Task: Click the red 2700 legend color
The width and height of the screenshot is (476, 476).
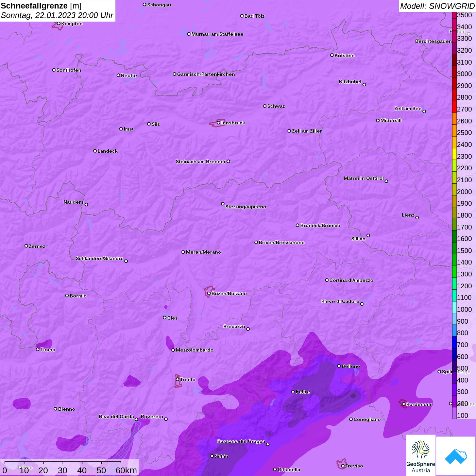Action: pos(454,107)
